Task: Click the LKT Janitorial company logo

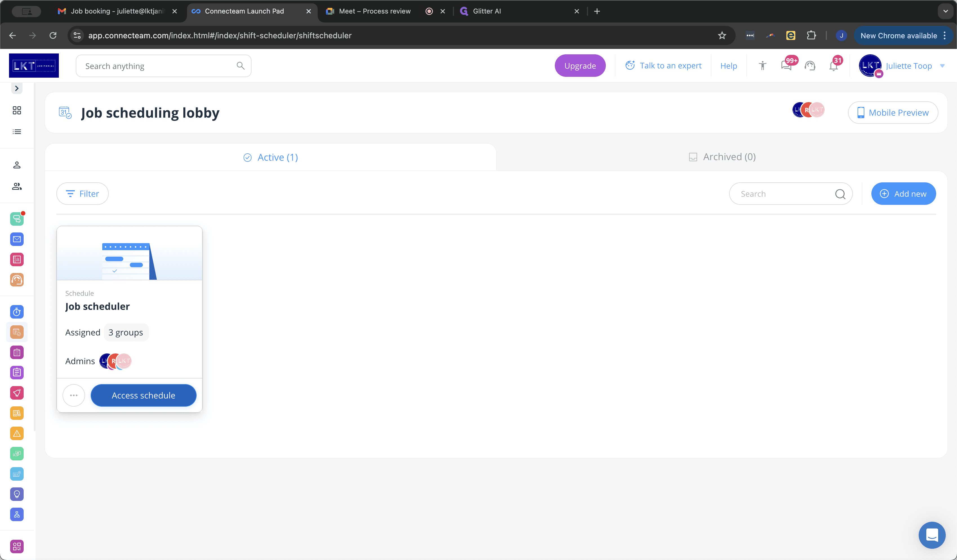Action: coord(34,66)
